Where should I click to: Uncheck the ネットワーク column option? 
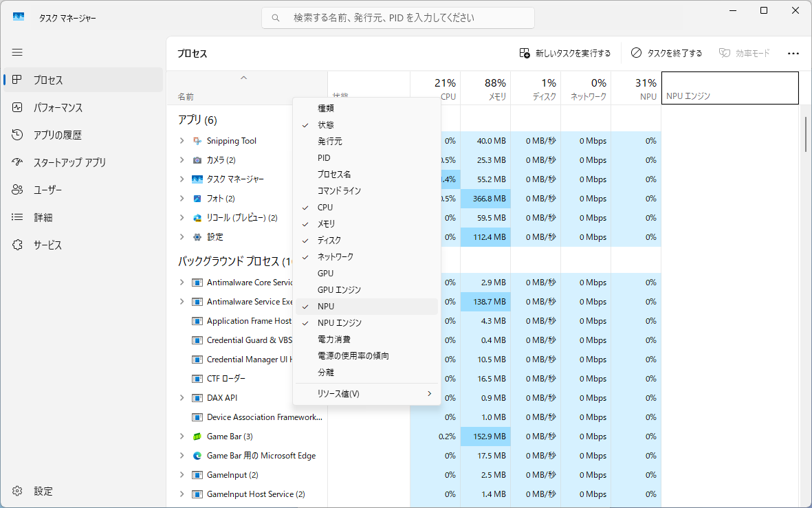tap(366, 257)
